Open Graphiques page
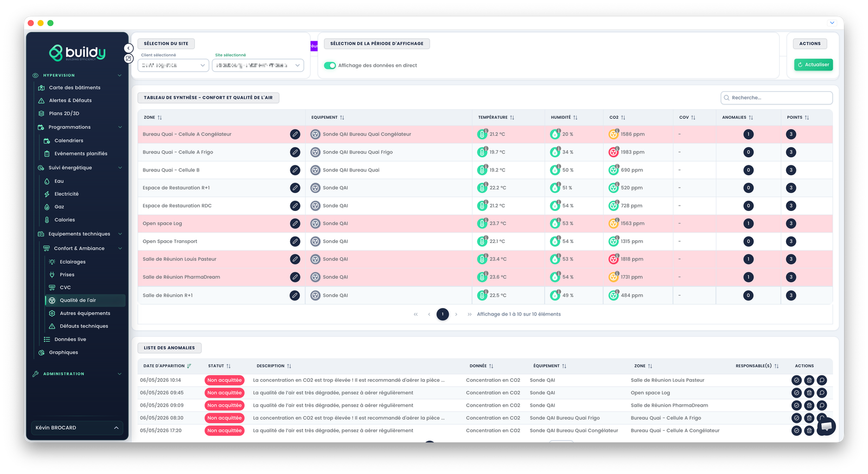 point(63,353)
